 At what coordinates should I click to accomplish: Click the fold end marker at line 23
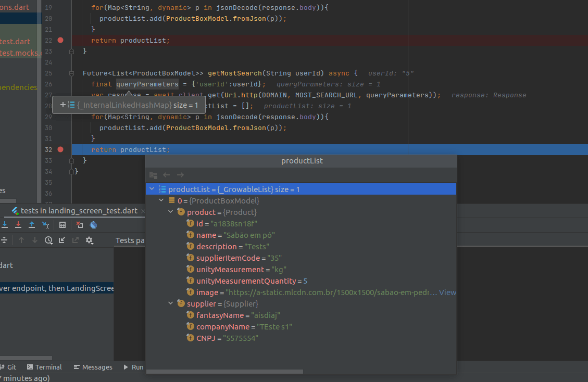(72, 52)
